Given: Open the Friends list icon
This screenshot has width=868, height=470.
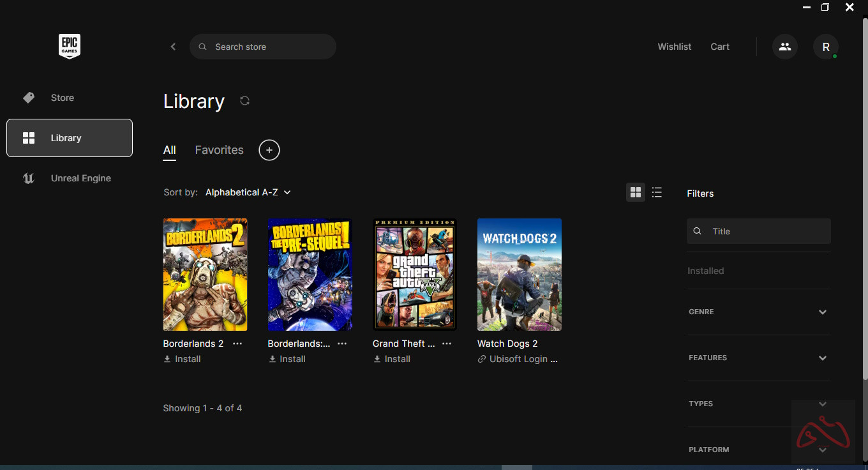Looking at the screenshot, I should tap(784, 47).
